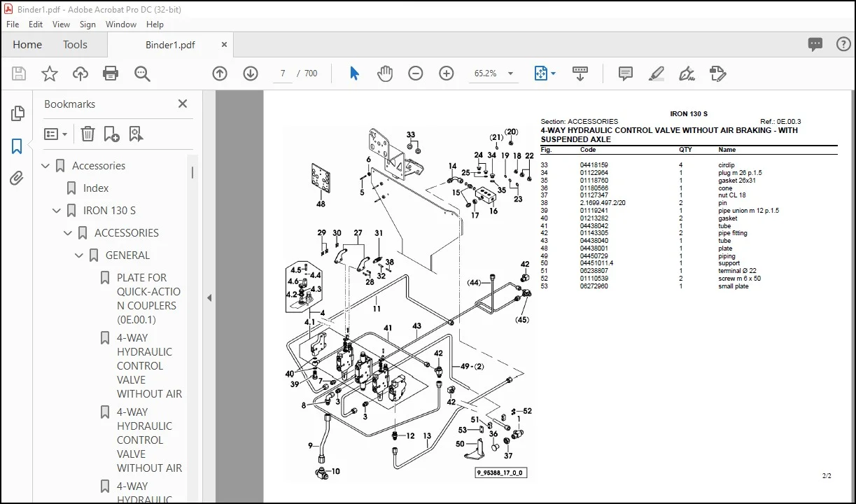The height and width of the screenshot is (504, 856).
Task: Open the page thumbnails panel icon
Action: tap(17, 113)
